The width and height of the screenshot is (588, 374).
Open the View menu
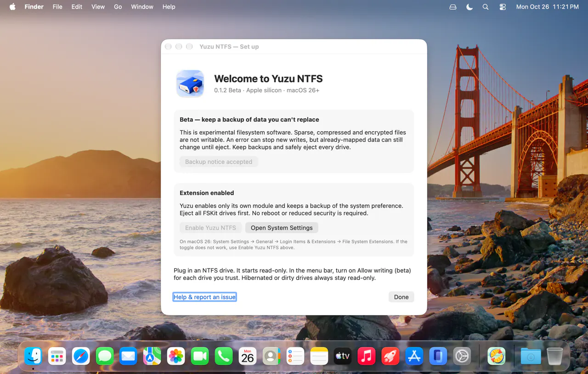tap(98, 7)
